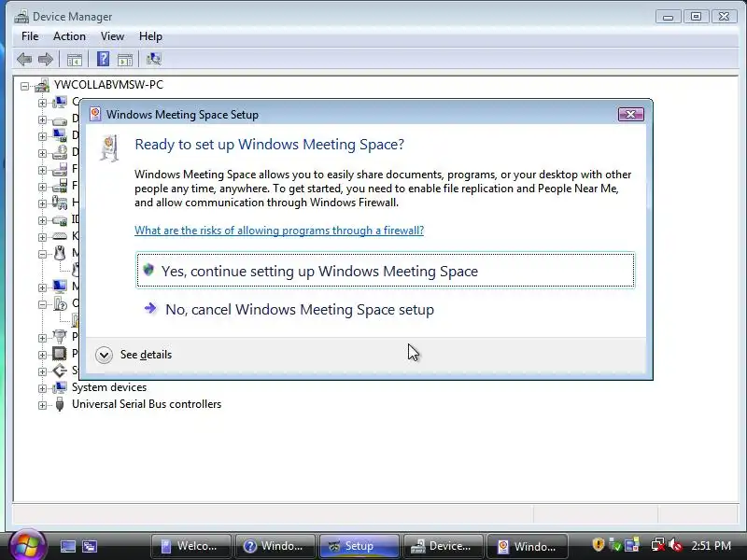Open the File menu in Device Manager

coord(30,36)
